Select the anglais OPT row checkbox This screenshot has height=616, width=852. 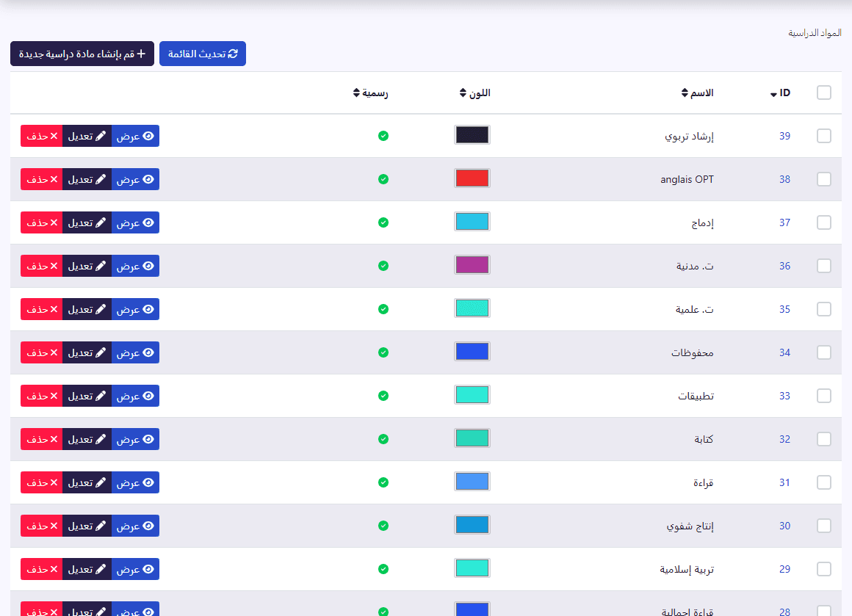824,179
